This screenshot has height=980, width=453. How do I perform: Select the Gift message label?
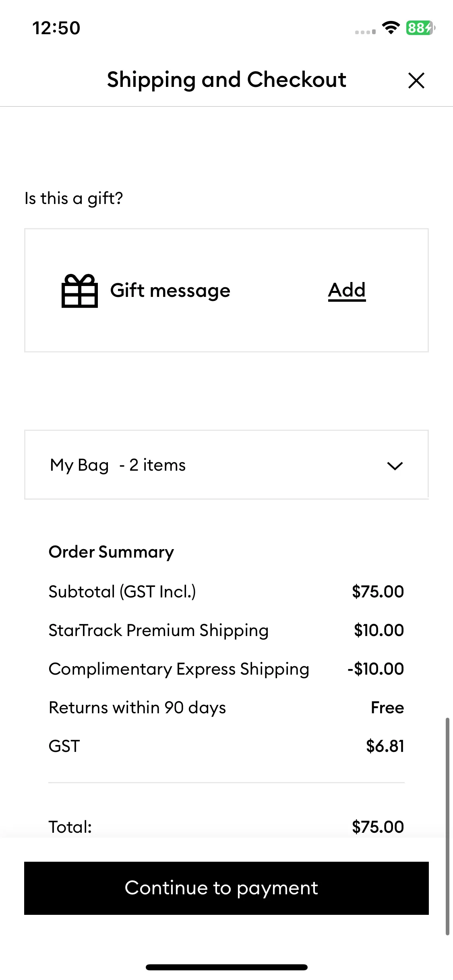(170, 290)
